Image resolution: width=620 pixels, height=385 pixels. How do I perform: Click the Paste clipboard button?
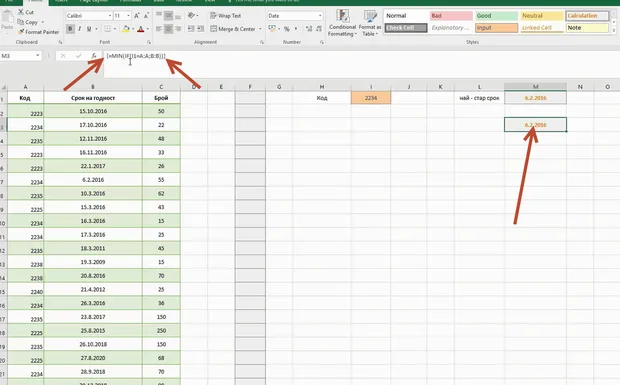coord(7,20)
